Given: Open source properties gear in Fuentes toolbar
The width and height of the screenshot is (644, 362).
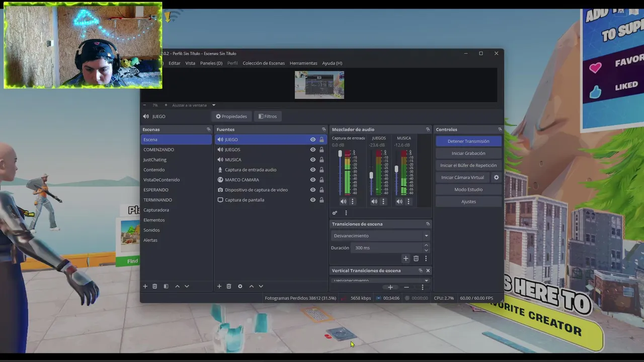Looking at the screenshot, I should [240, 286].
